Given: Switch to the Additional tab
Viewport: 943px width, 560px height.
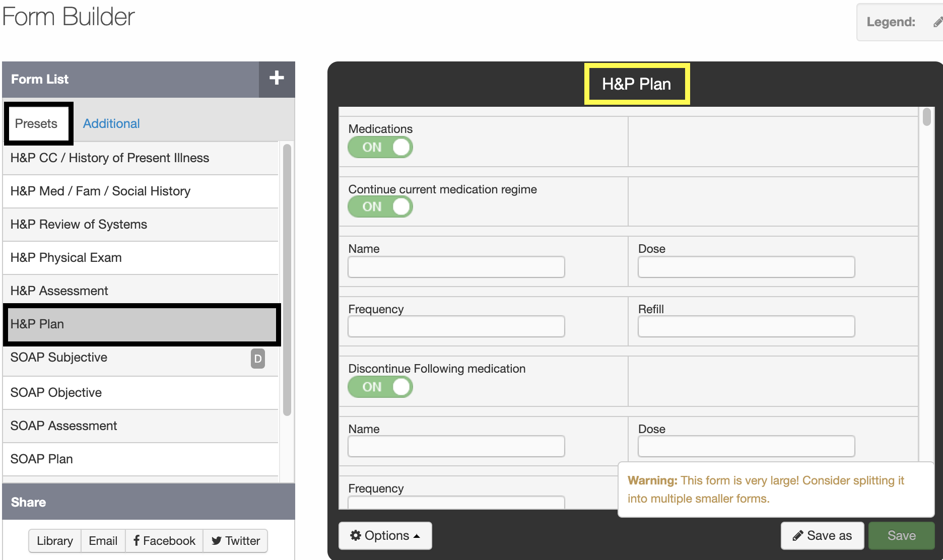Looking at the screenshot, I should point(111,123).
